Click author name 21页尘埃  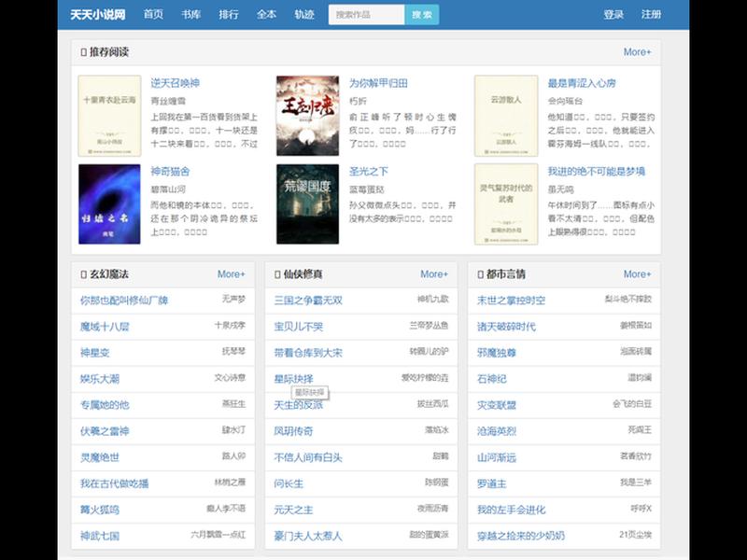[x=636, y=535]
